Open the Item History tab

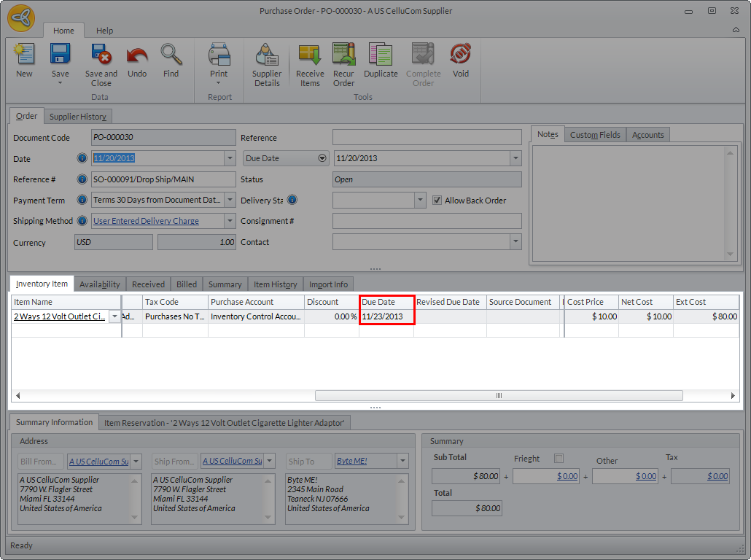[x=275, y=284]
